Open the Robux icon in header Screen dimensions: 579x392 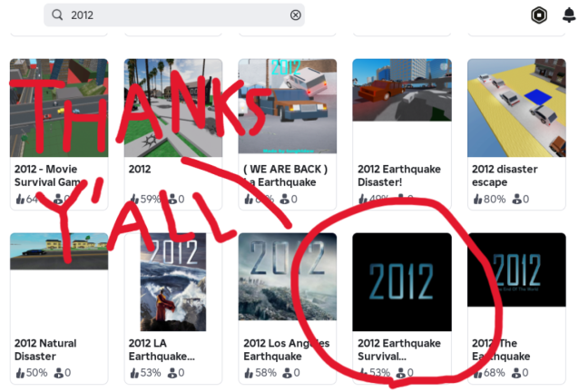539,15
